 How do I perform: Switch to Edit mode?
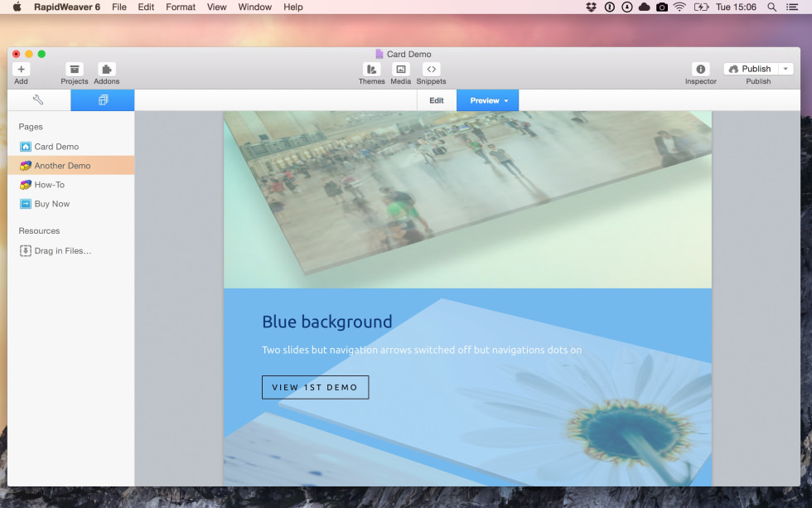pos(437,100)
